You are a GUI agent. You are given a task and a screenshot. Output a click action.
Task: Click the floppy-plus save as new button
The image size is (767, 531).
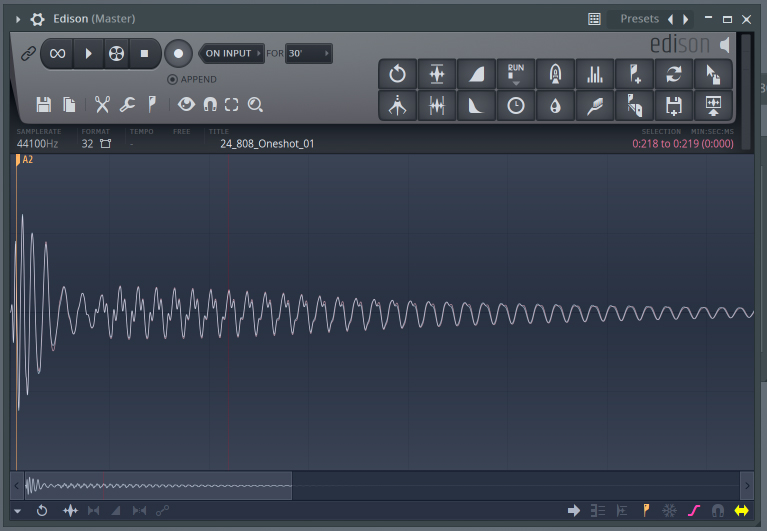(674, 106)
